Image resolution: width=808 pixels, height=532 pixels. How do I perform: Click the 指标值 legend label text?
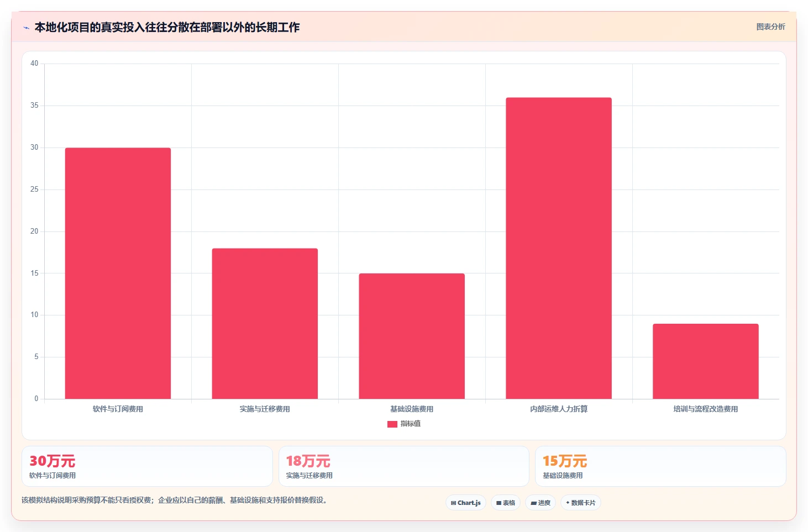tap(411, 424)
